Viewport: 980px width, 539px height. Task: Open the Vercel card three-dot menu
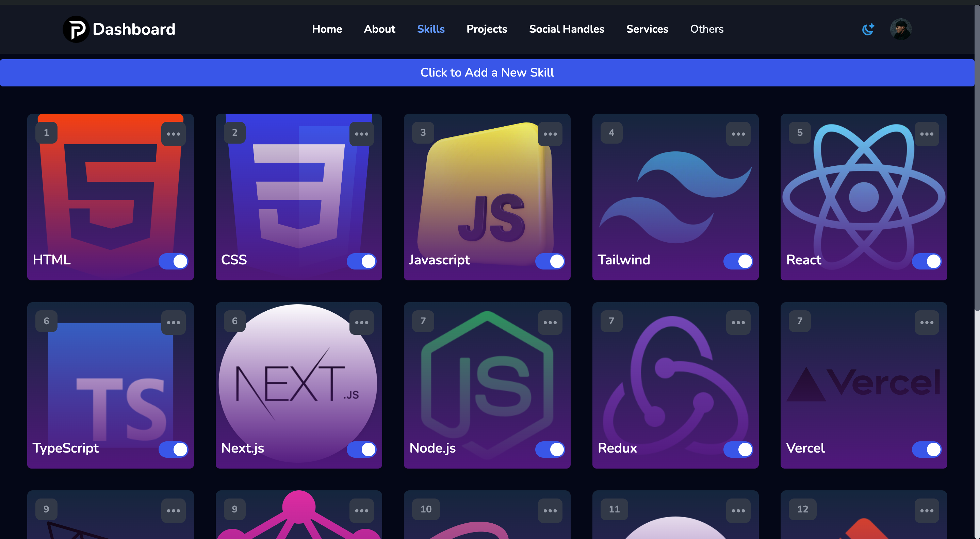pyautogui.click(x=927, y=323)
